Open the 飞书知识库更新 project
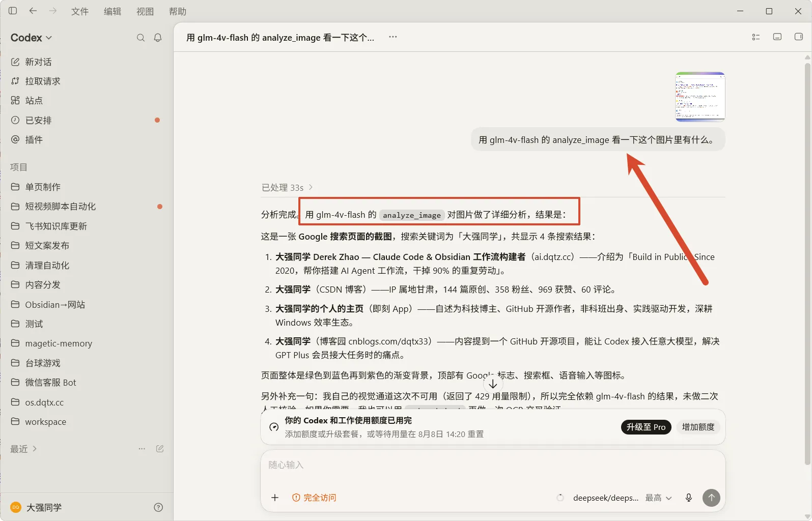 56,226
